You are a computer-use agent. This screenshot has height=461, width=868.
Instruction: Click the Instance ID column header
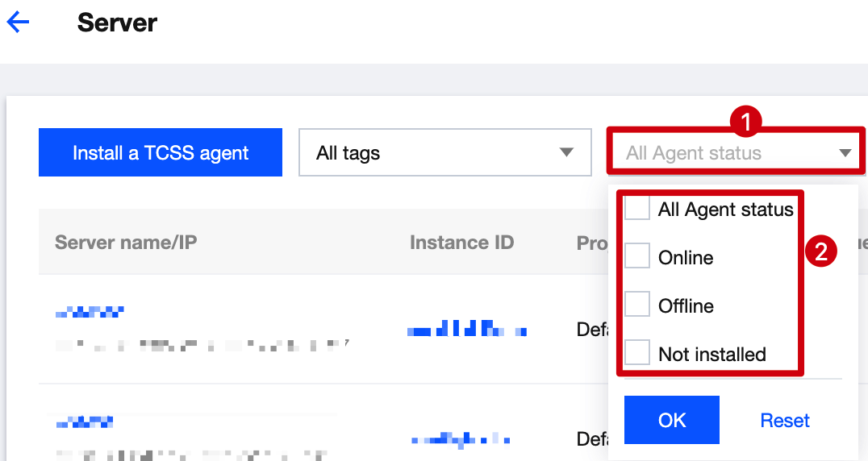[x=461, y=243]
